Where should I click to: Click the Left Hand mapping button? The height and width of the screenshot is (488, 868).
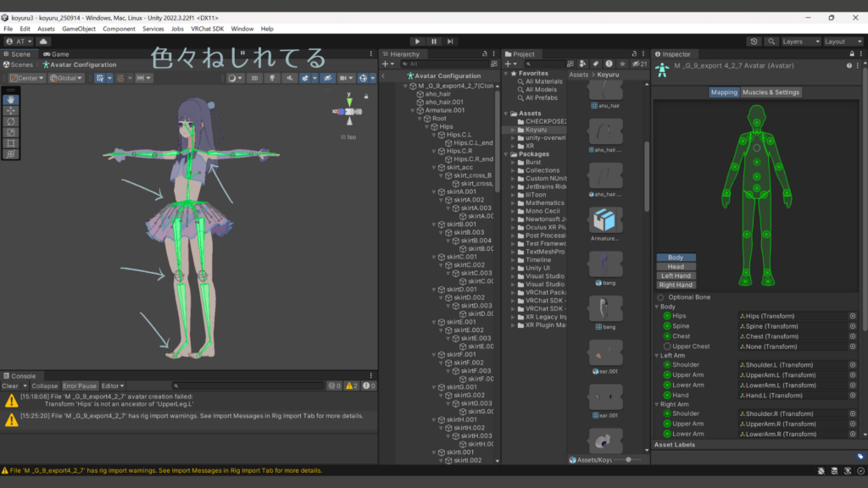click(x=676, y=275)
